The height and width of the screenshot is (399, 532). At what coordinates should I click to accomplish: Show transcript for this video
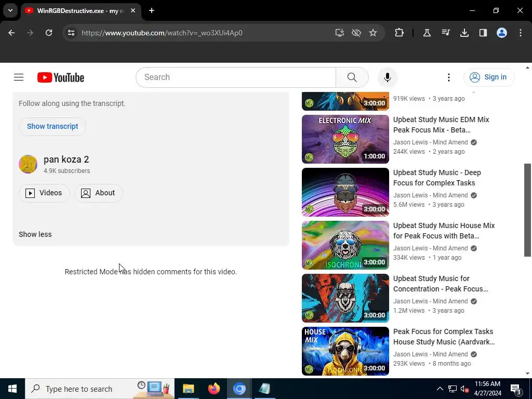(52, 126)
